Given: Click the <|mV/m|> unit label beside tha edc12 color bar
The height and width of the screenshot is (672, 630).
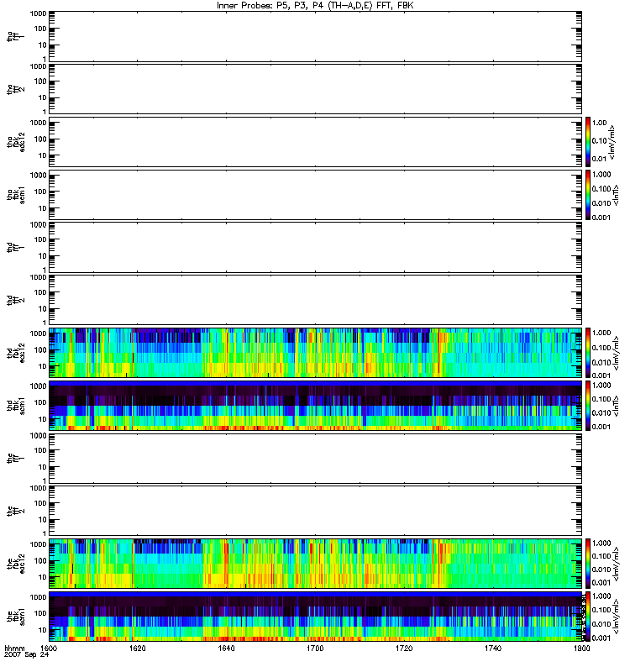Looking at the screenshot, I should tap(612, 142).
